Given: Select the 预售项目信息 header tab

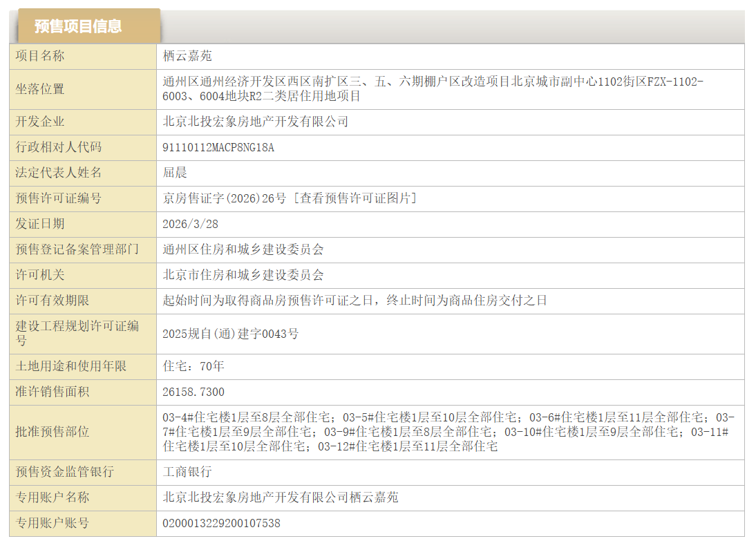Looking at the screenshot, I should point(78,26).
